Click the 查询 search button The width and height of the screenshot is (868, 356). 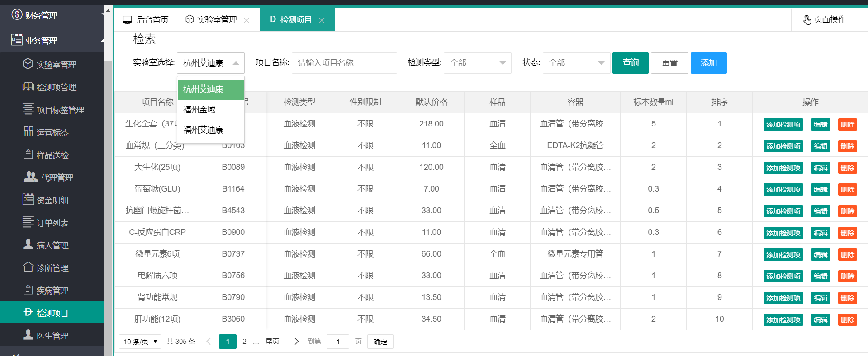pos(631,63)
